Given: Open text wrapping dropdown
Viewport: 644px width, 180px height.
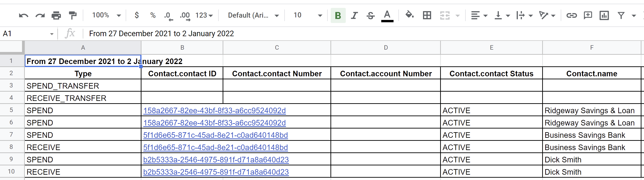Looking at the screenshot, I should pos(525,16).
